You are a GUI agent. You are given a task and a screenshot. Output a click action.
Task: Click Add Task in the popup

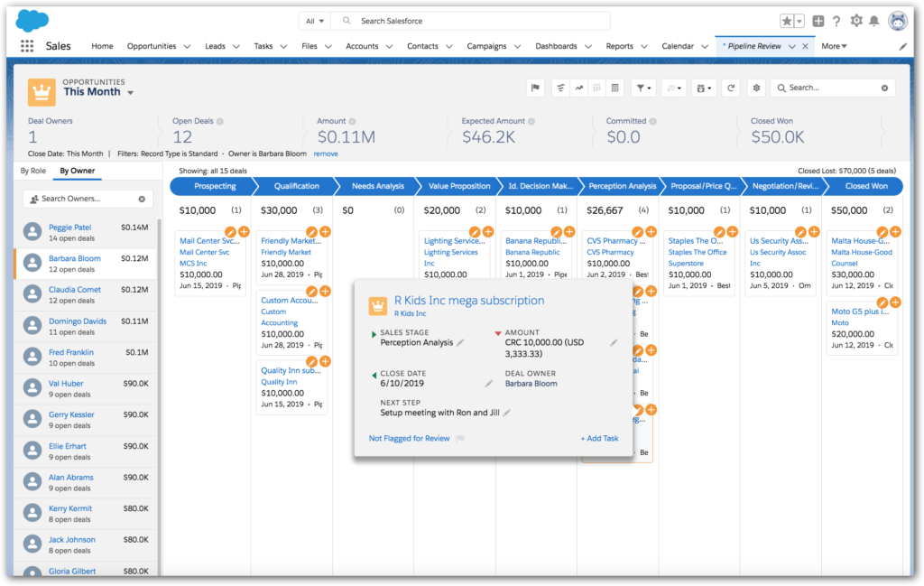point(599,439)
